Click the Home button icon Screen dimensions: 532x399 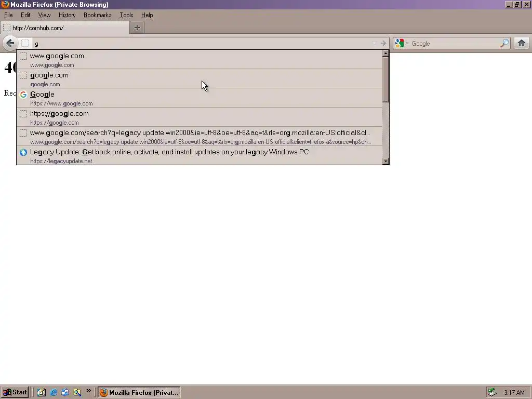pos(522,43)
